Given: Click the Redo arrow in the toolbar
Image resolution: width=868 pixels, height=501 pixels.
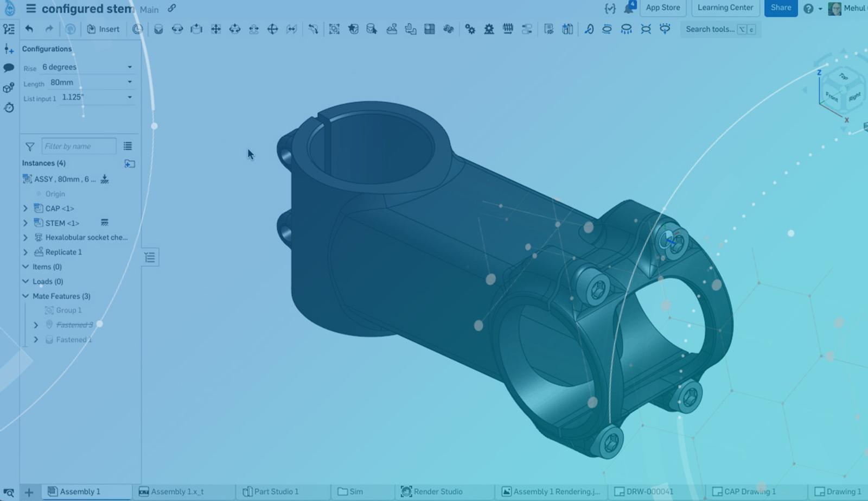Looking at the screenshot, I should click(49, 29).
